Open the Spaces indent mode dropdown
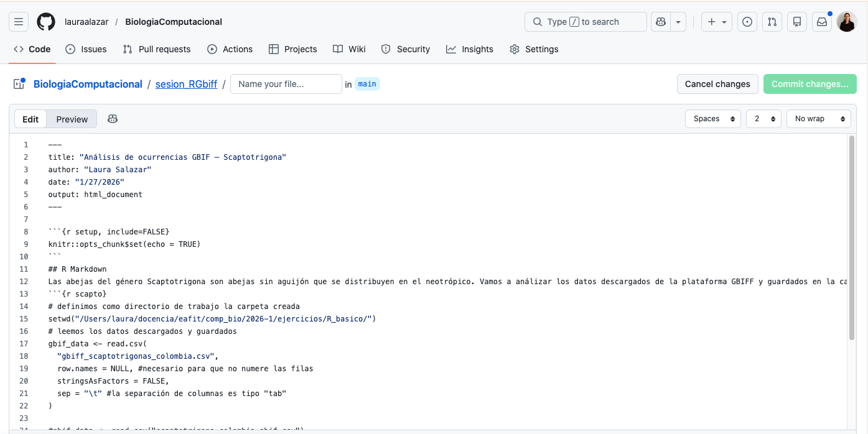The height and width of the screenshot is (434, 868). click(x=713, y=119)
